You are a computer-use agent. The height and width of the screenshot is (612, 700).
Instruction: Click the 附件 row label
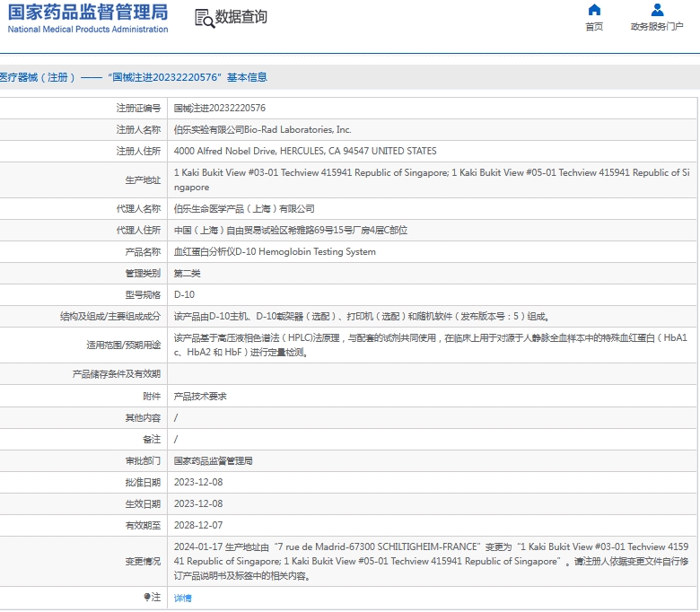coord(152,397)
